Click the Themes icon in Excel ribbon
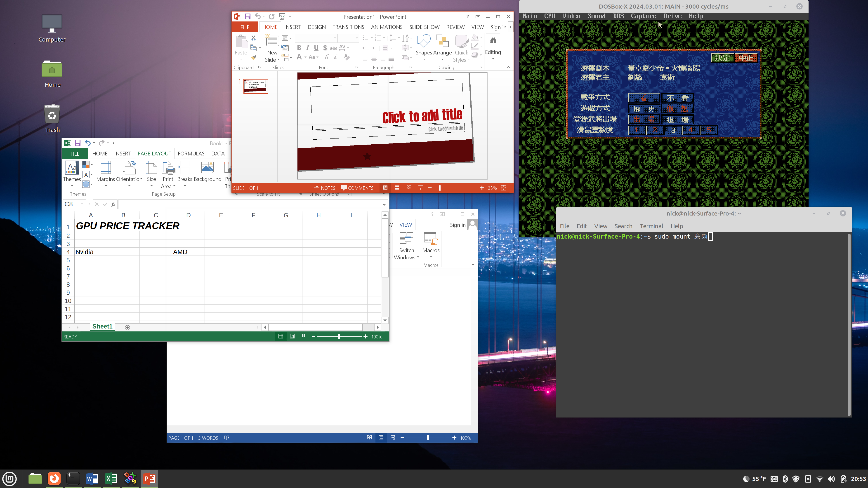This screenshot has width=868, height=488. (72, 168)
